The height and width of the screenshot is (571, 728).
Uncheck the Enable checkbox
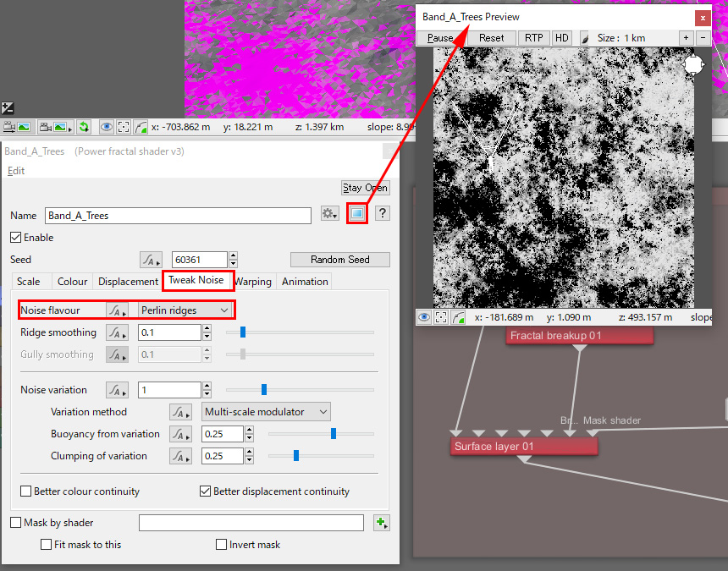click(16, 238)
